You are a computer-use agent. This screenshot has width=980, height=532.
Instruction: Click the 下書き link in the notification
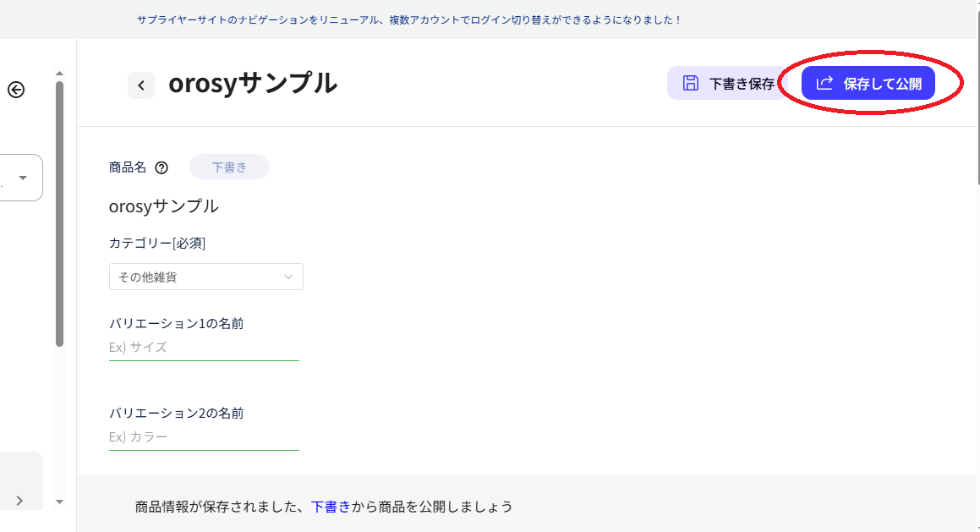(331, 507)
